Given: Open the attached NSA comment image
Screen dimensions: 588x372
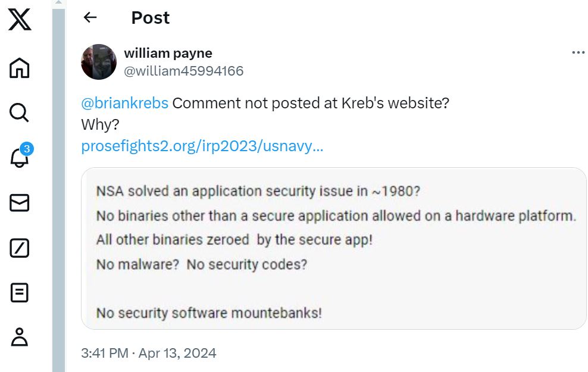Looking at the screenshot, I should click(333, 249).
